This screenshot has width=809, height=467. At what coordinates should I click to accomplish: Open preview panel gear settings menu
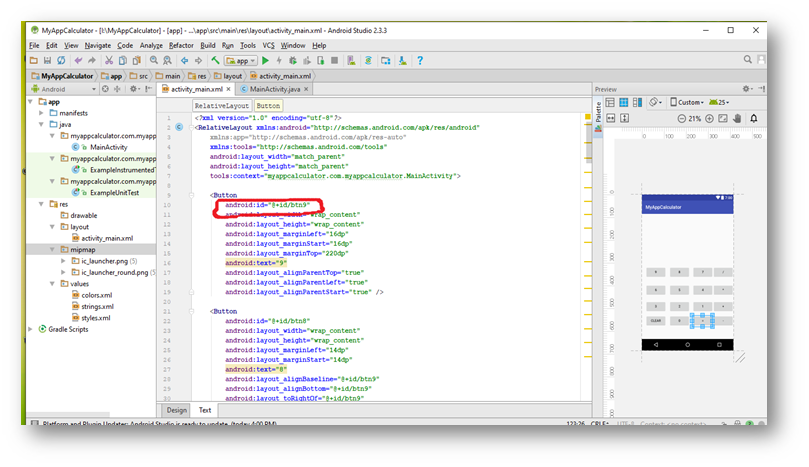747,89
